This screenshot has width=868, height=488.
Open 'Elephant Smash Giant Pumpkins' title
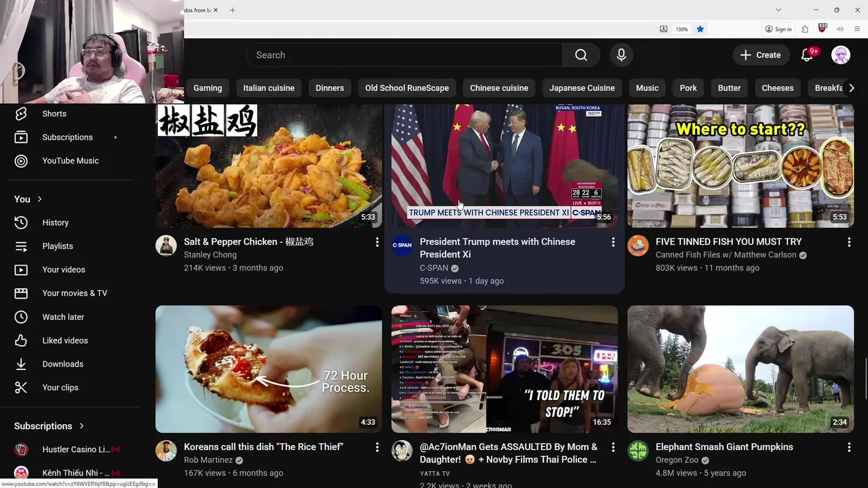(724, 447)
